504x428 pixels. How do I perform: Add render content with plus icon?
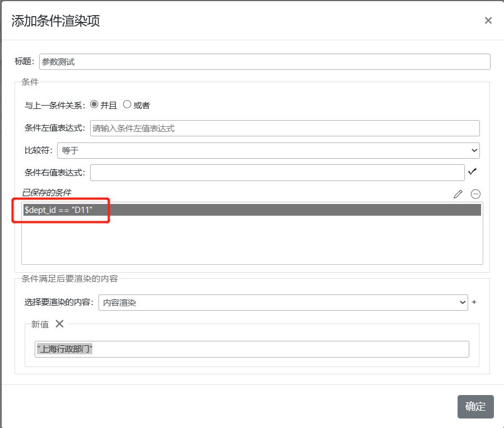coord(474,302)
